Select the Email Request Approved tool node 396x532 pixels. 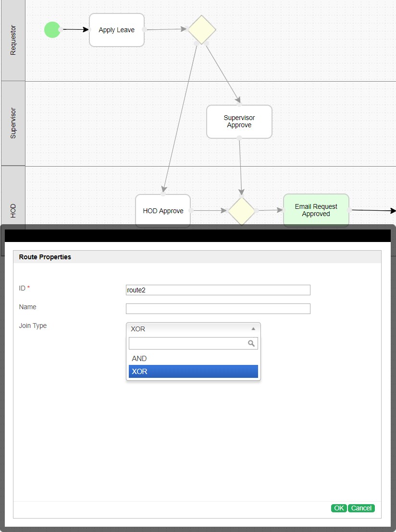[x=316, y=210]
